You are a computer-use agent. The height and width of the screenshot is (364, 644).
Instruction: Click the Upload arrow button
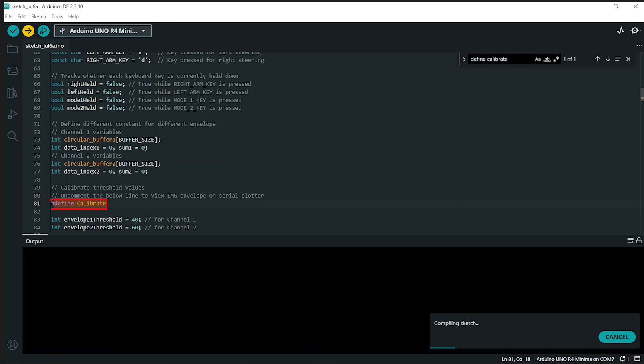pos(28,31)
